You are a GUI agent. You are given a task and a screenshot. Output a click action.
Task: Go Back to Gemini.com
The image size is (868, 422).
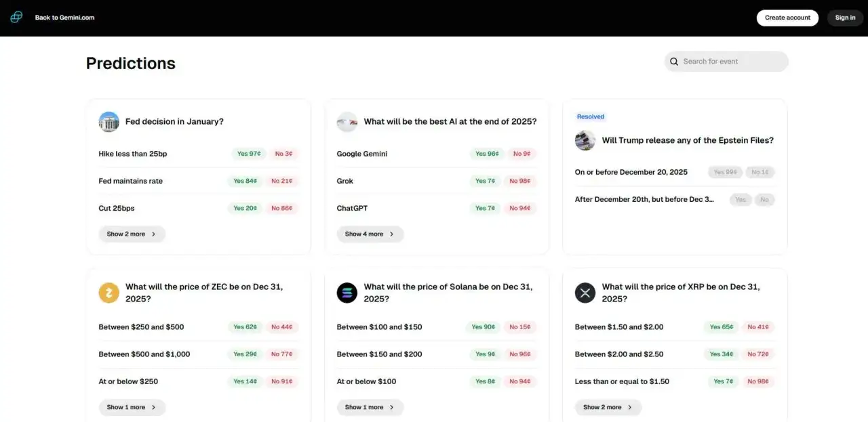64,18
